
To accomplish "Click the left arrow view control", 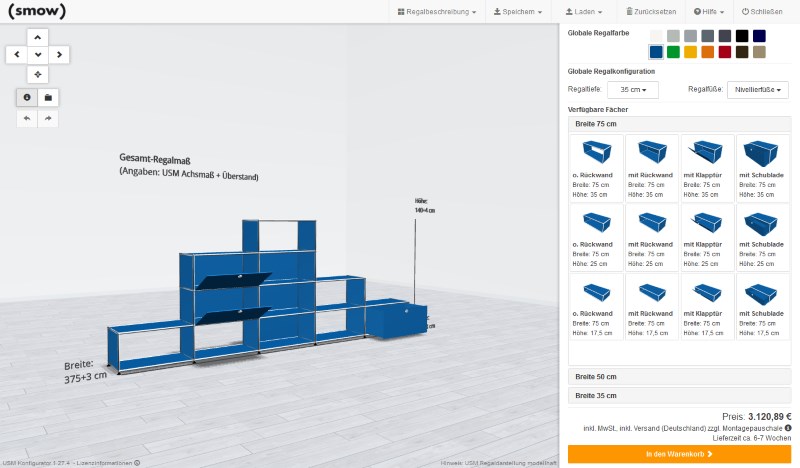I will coord(17,55).
